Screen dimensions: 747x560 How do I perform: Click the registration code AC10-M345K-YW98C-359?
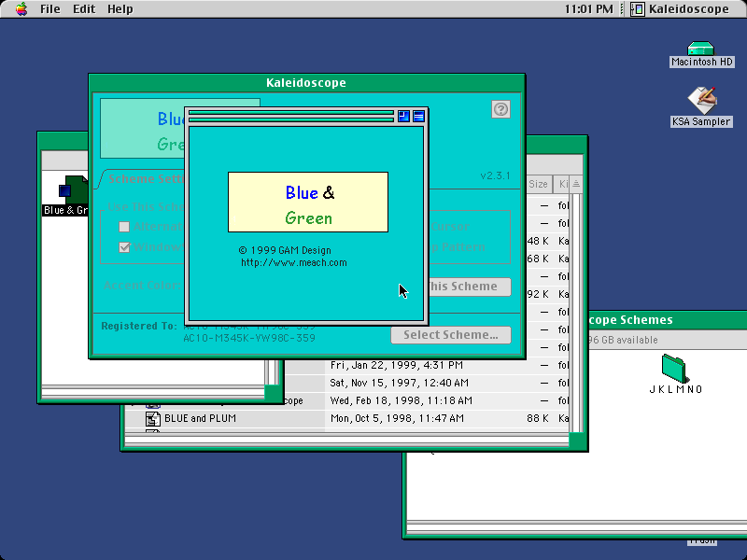pyautogui.click(x=249, y=338)
